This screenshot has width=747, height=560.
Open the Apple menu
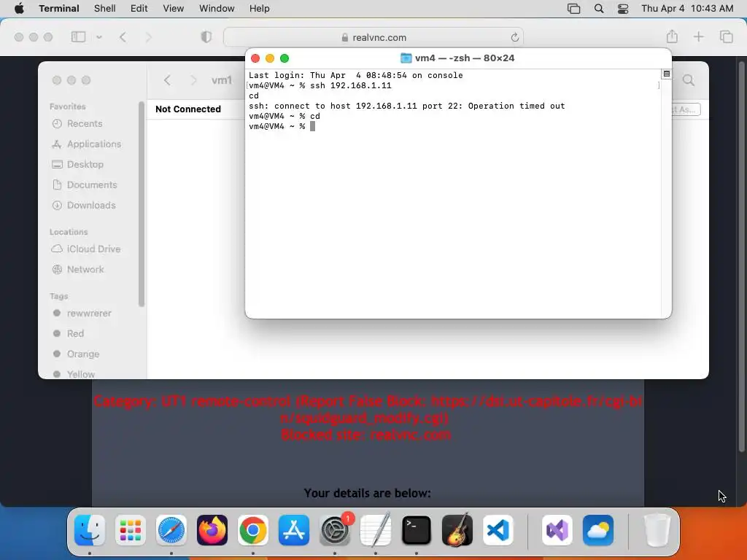[x=19, y=8]
